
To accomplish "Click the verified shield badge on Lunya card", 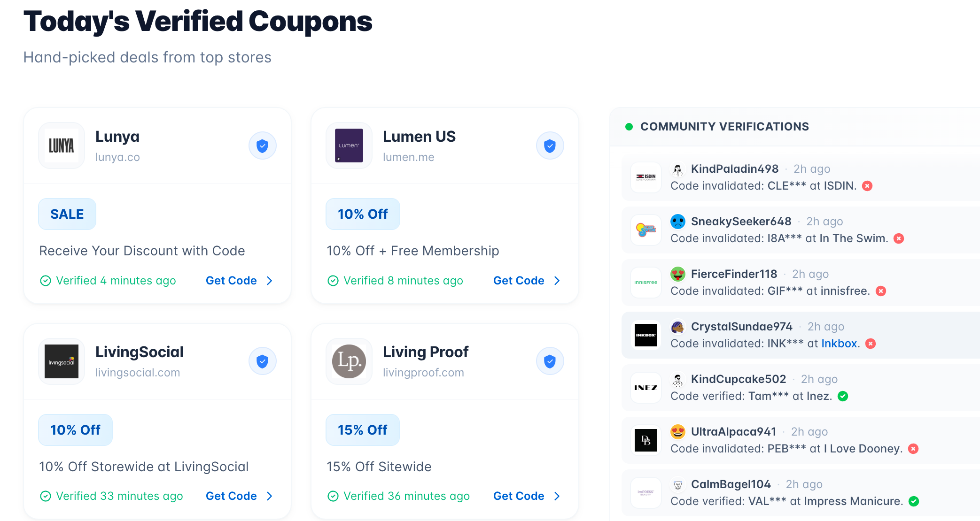I will [x=263, y=146].
